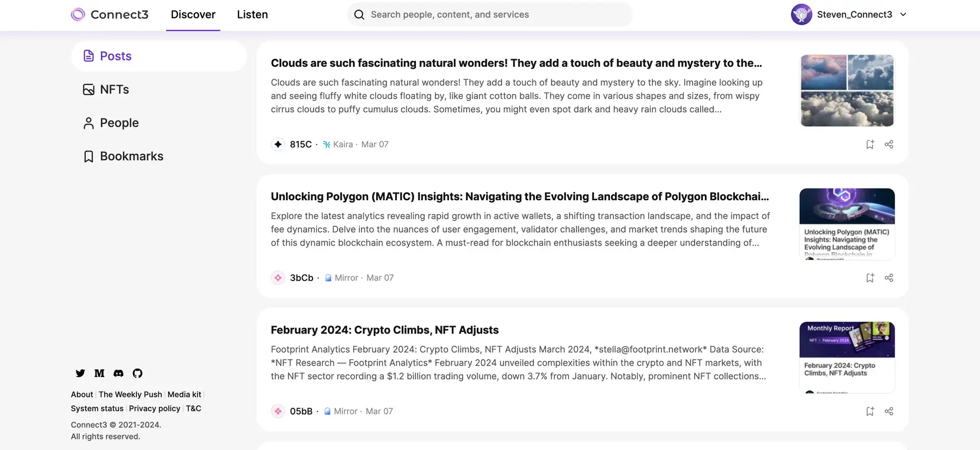Switch to the Listen tab
This screenshot has width=980, height=450.
coord(252,14)
